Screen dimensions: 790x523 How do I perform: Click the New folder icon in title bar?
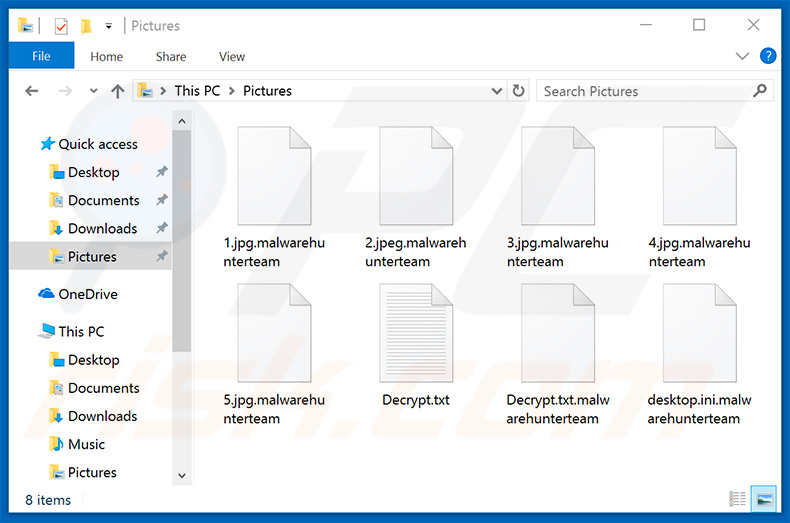[86, 26]
